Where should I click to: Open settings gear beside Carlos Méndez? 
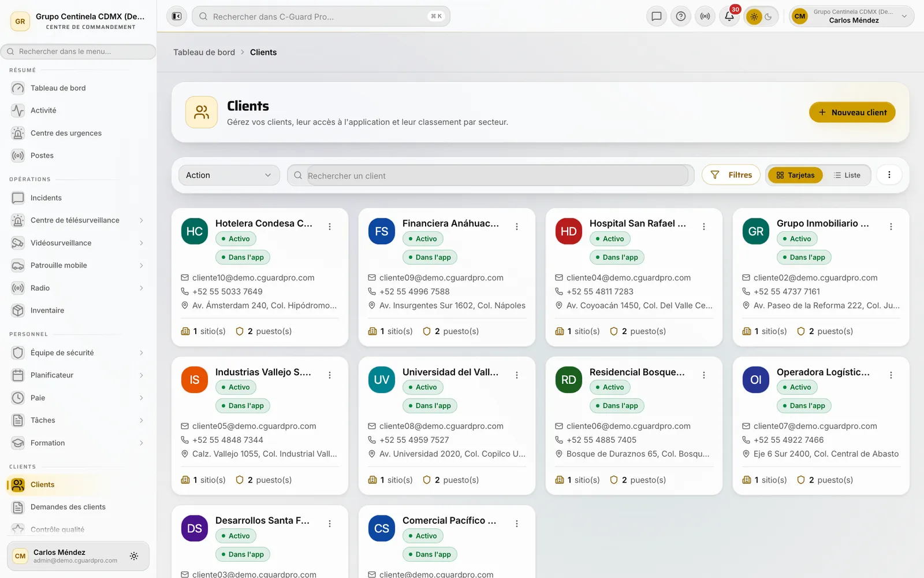coord(134,556)
